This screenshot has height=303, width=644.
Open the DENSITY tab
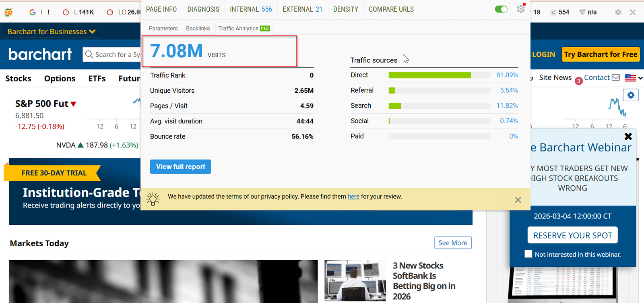(345, 9)
